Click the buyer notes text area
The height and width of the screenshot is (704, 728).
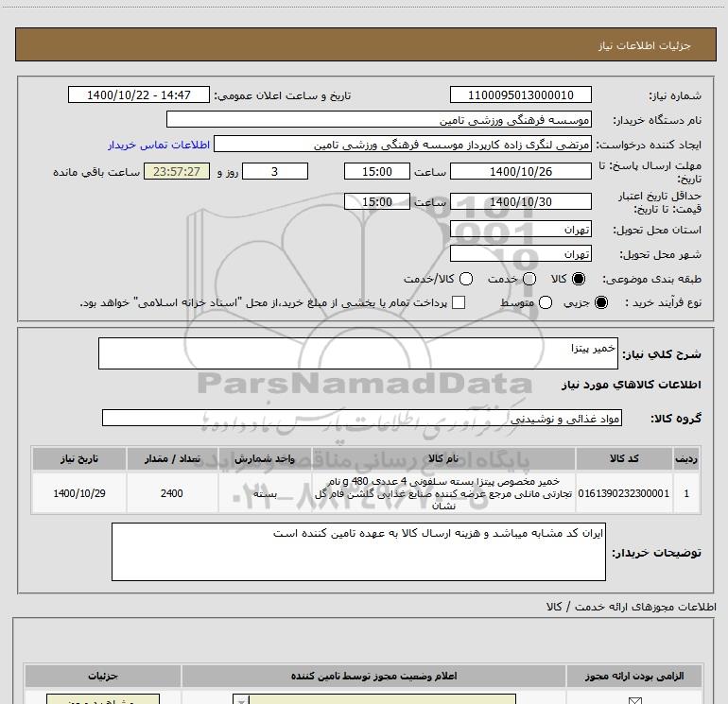(358, 552)
